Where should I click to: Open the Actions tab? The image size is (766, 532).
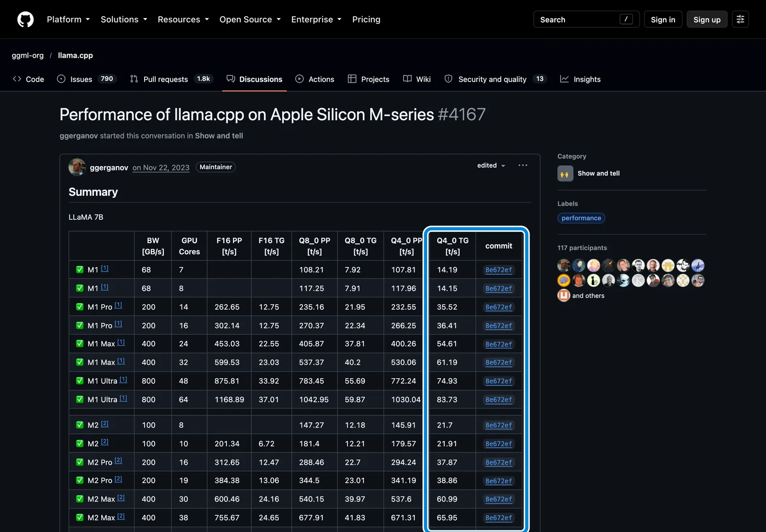[x=315, y=79]
